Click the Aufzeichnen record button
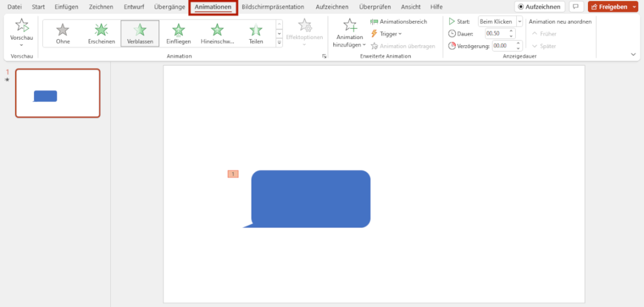The image size is (644, 307). tap(539, 6)
